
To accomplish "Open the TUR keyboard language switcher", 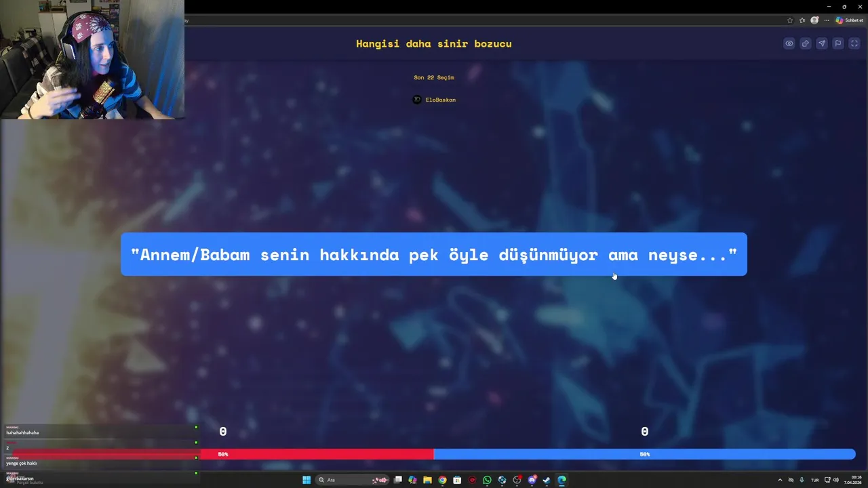I will tap(814, 480).
